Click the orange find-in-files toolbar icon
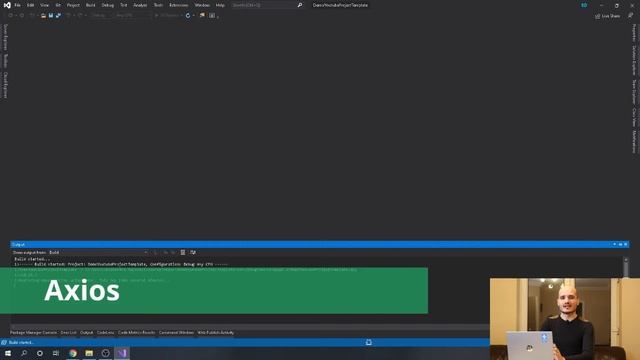This screenshot has height=360, width=640. click(202, 16)
